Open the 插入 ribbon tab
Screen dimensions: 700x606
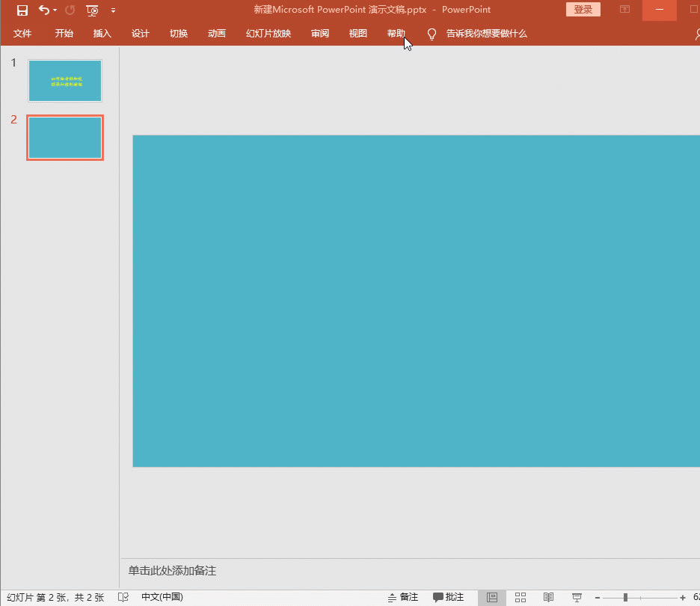coord(102,34)
